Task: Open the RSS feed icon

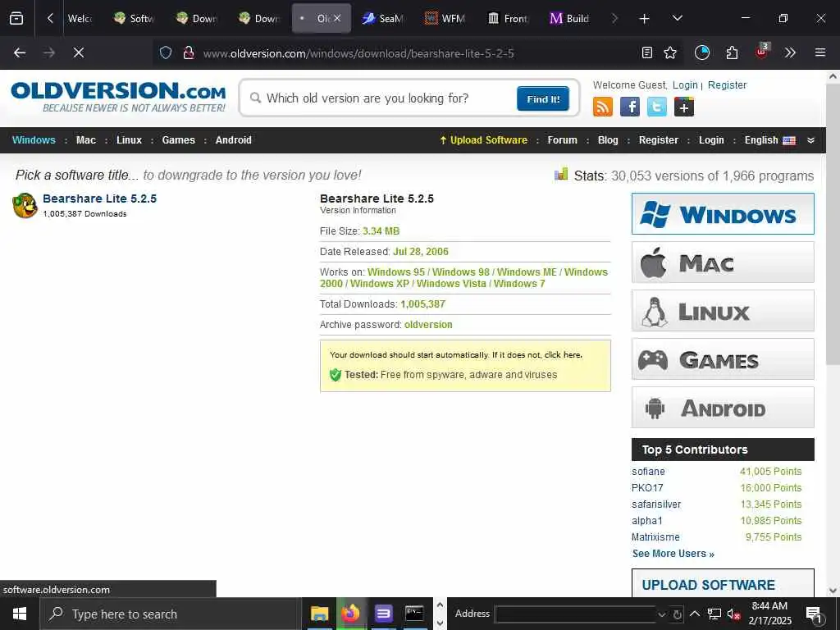Action: pos(603,107)
